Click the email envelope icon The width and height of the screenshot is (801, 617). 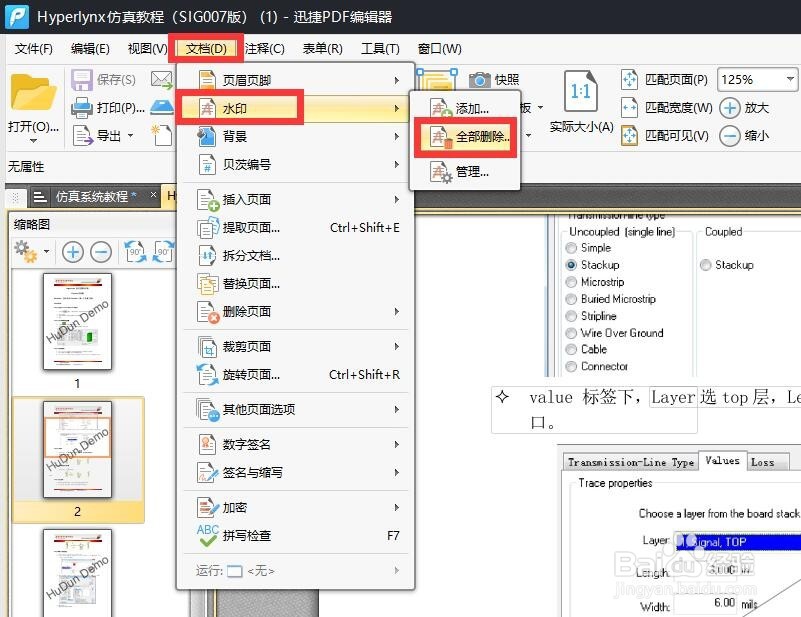point(161,79)
